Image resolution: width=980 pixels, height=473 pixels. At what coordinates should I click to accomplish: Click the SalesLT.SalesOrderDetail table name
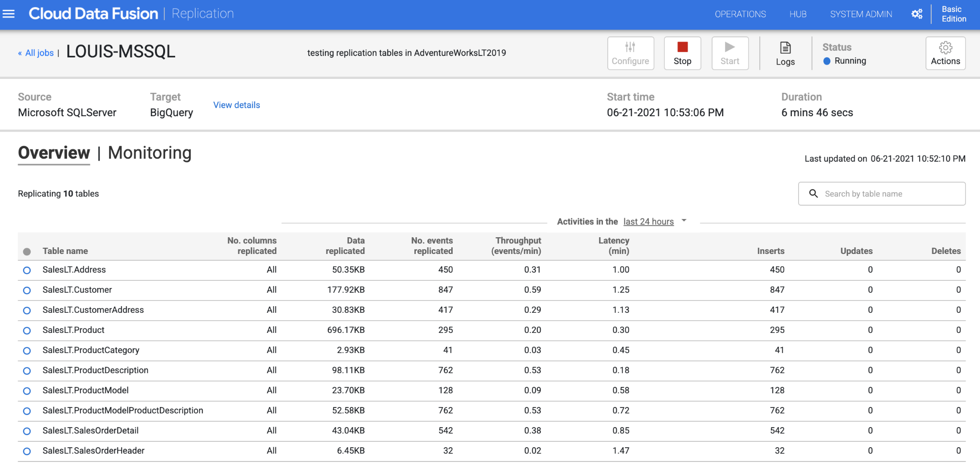click(90, 430)
